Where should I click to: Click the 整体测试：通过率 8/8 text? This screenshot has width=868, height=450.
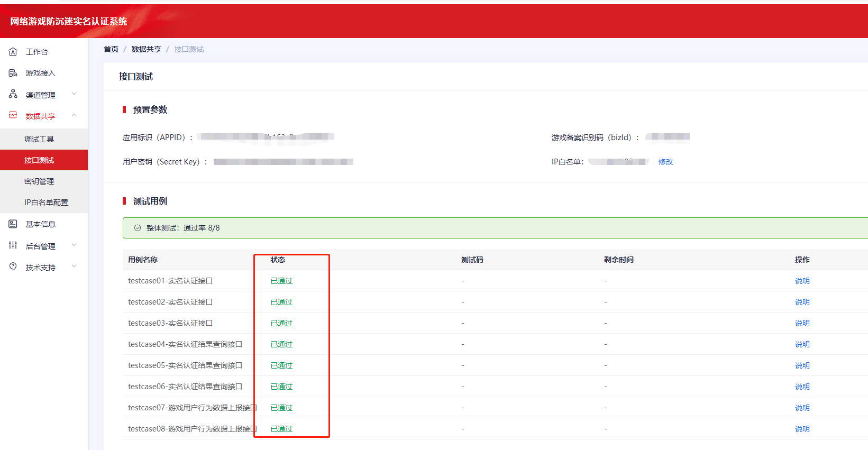(183, 228)
